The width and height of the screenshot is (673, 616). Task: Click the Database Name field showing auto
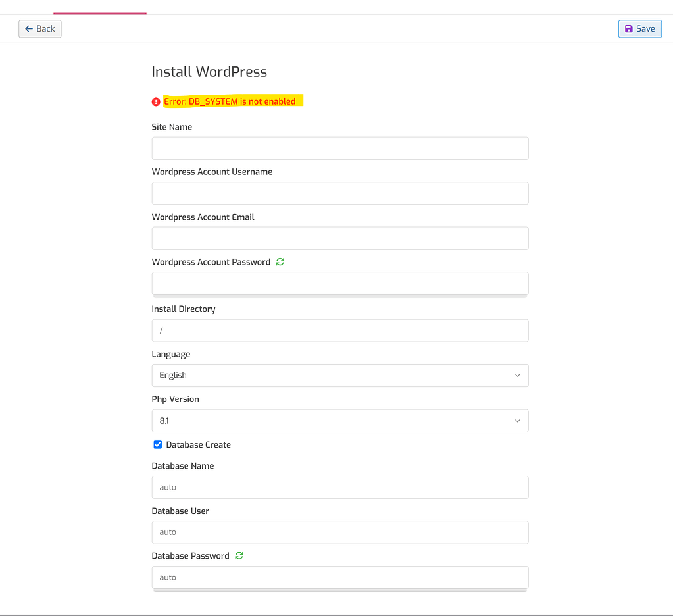coord(339,487)
